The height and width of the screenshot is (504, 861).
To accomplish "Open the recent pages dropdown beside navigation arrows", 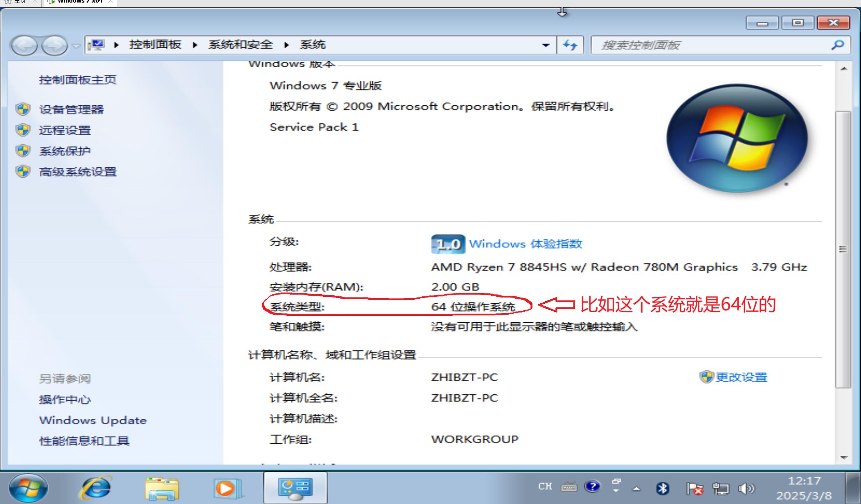I will (76, 46).
